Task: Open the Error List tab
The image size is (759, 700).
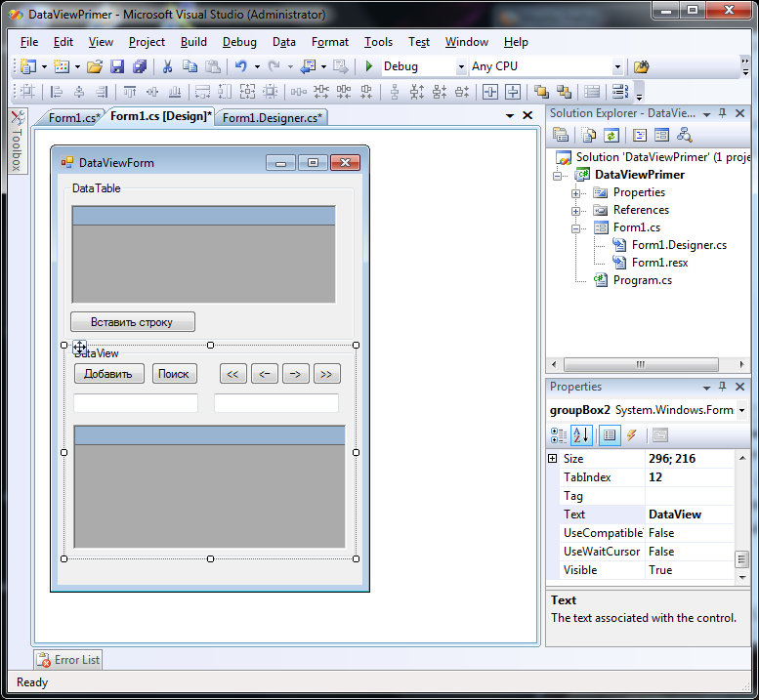Action: [68, 660]
